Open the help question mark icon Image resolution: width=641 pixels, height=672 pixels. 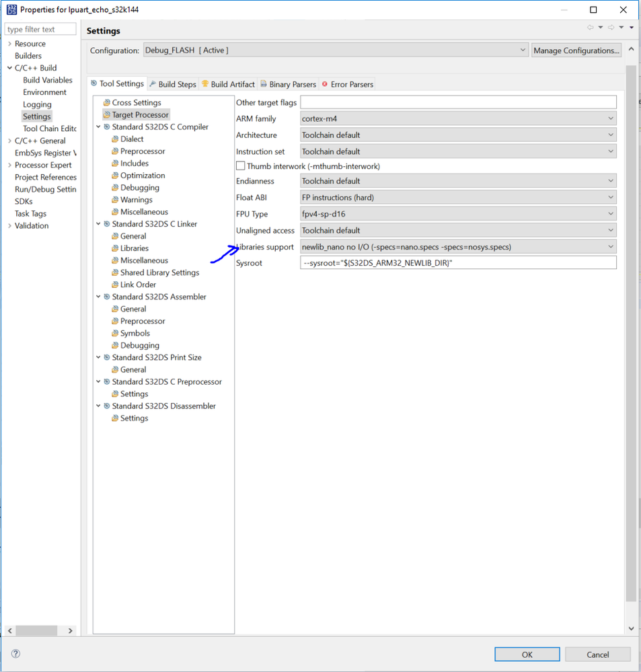point(15,654)
